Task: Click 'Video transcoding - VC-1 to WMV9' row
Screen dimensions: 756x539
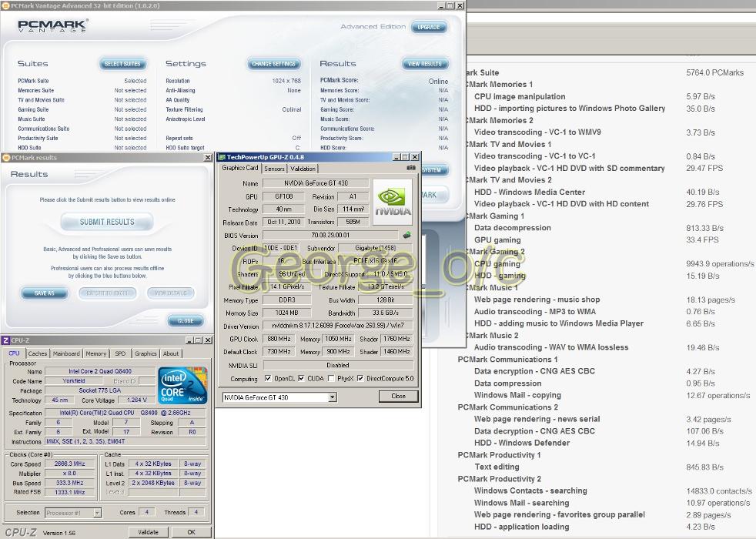Action: 594,132
